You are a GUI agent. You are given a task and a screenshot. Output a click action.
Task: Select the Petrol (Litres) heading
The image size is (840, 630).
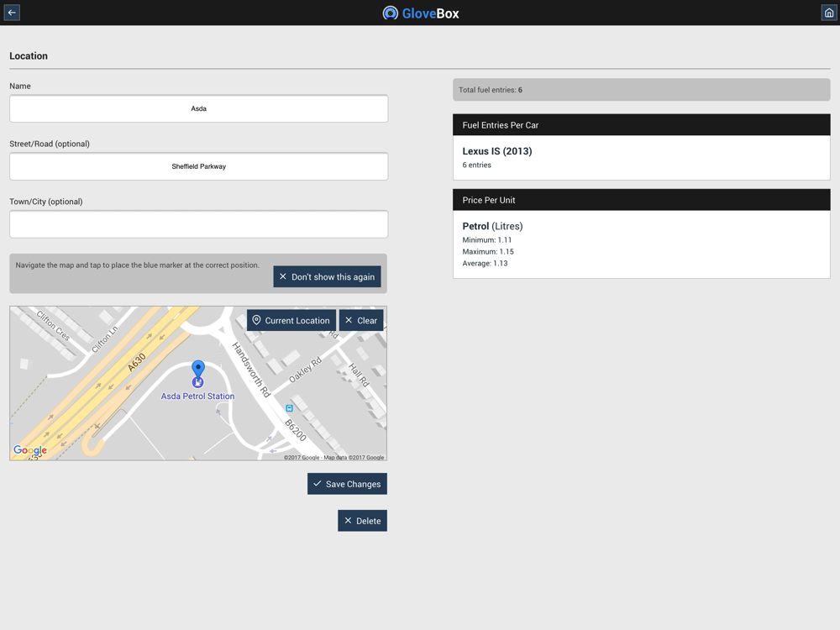click(x=493, y=226)
